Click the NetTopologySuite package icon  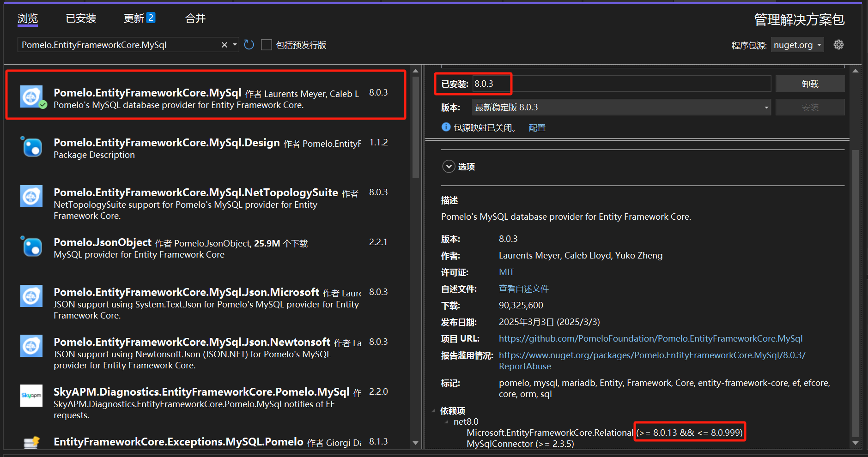(31, 196)
